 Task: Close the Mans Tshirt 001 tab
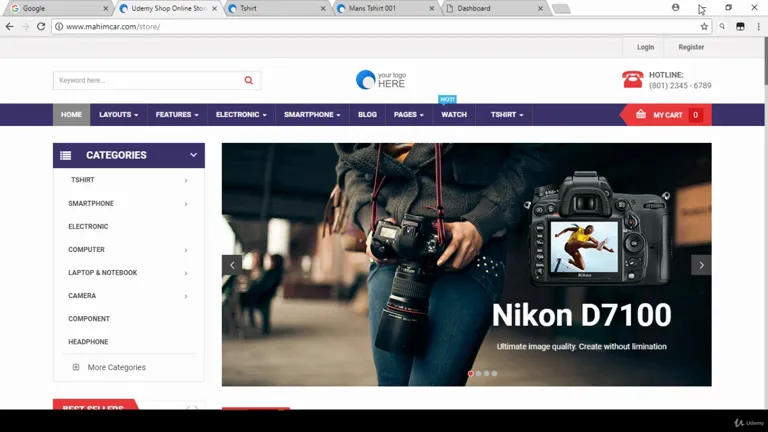click(x=432, y=8)
